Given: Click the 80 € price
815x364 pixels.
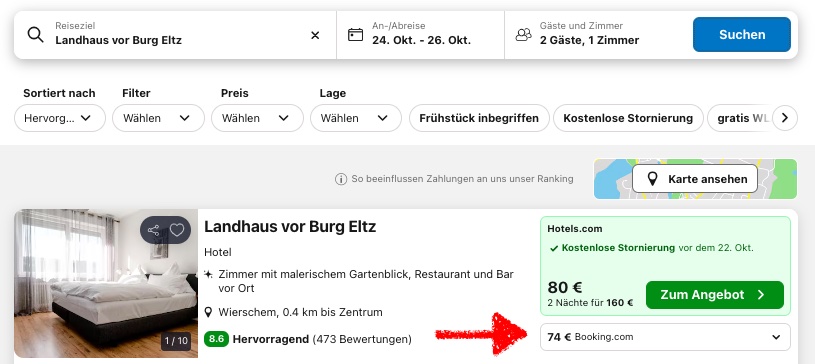Looking at the screenshot, I should (x=564, y=287).
